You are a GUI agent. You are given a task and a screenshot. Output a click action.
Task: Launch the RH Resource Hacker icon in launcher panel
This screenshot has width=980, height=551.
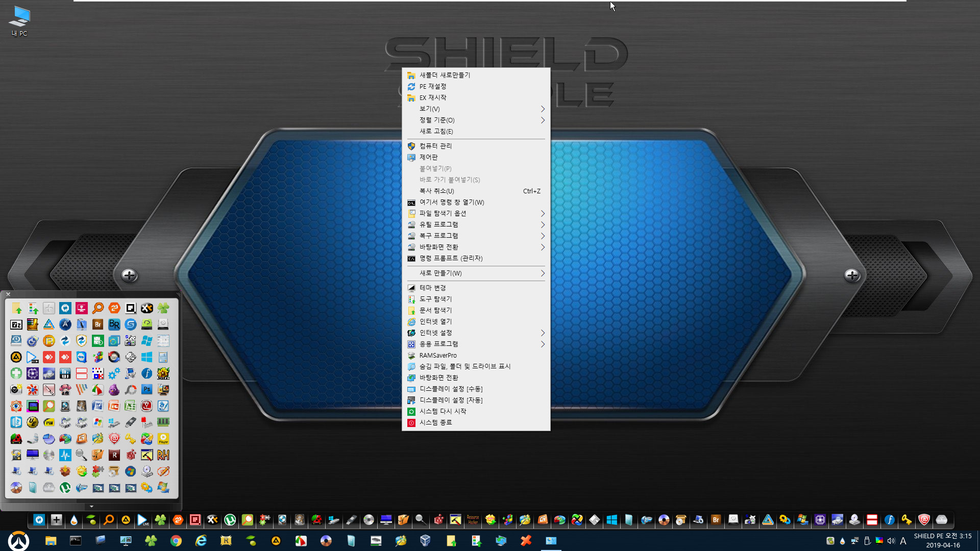pyautogui.click(x=163, y=455)
